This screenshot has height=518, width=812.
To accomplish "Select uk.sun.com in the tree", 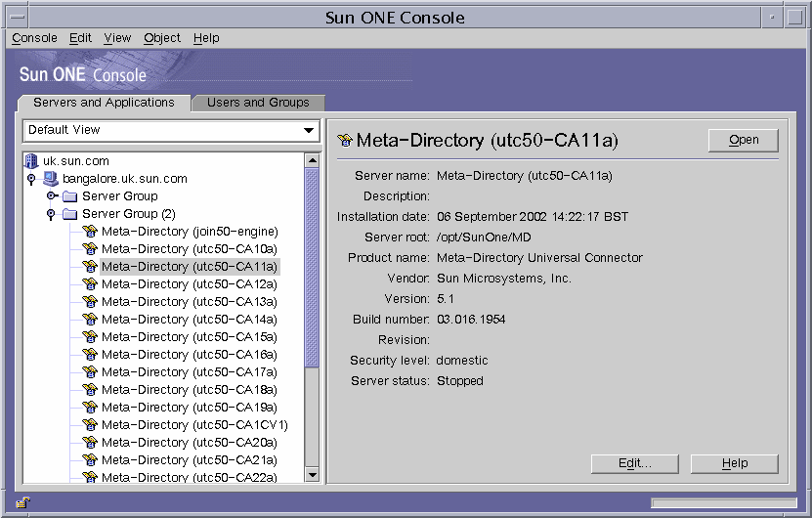I will click(76, 161).
